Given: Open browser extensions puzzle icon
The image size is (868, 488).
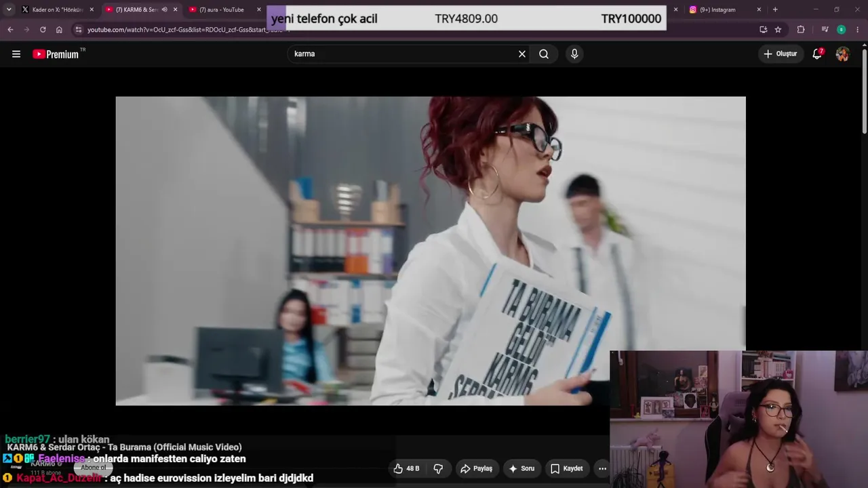Looking at the screenshot, I should [801, 30].
